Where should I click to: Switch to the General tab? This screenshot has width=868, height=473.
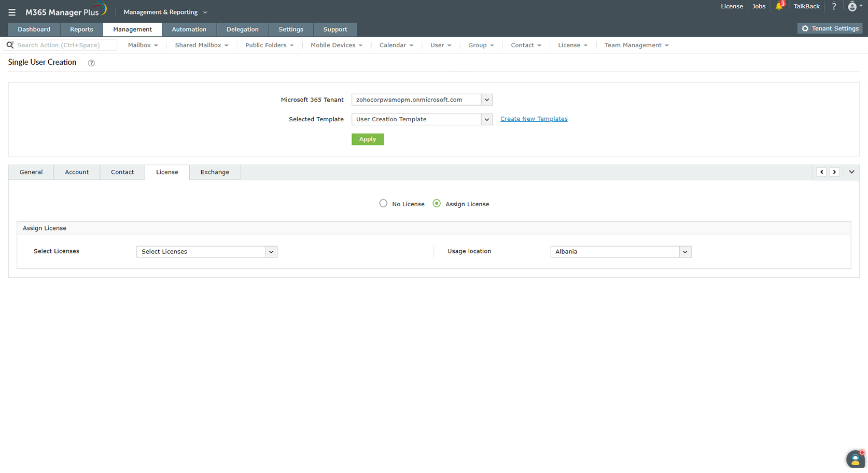point(31,172)
